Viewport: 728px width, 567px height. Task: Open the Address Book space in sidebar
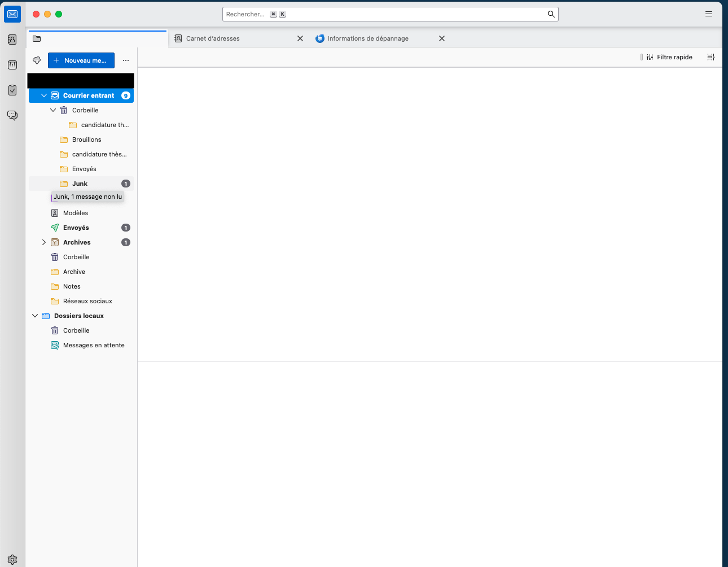pos(12,40)
